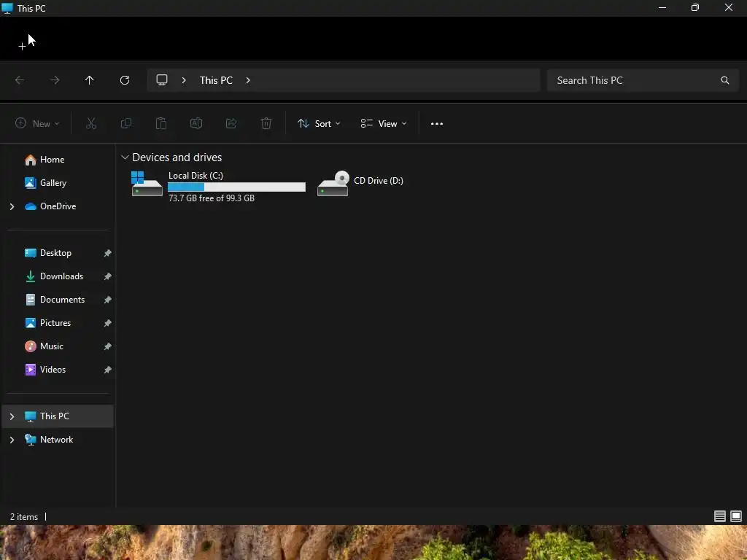Click the Share icon in toolbar
Image resolution: width=747 pixels, height=560 pixels.
tap(231, 124)
